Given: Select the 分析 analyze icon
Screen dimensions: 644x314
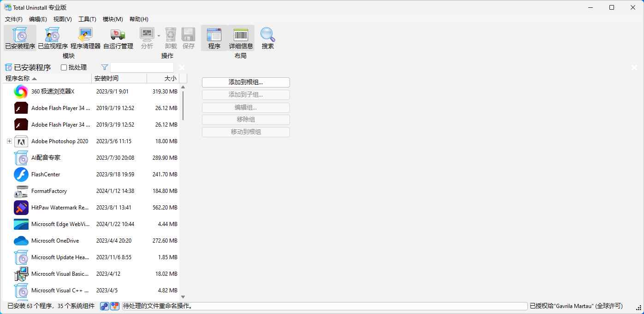Looking at the screenshot, I should click(147, 37).
